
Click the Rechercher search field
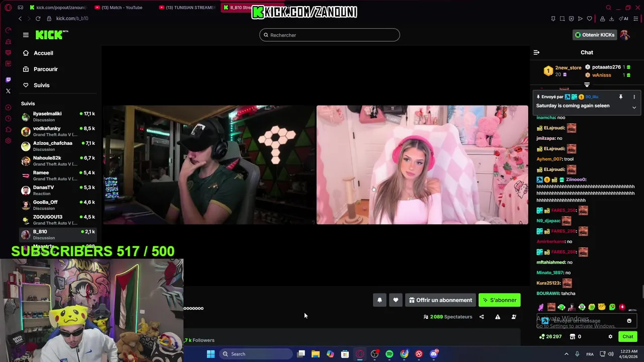click(x=330, y=35)
